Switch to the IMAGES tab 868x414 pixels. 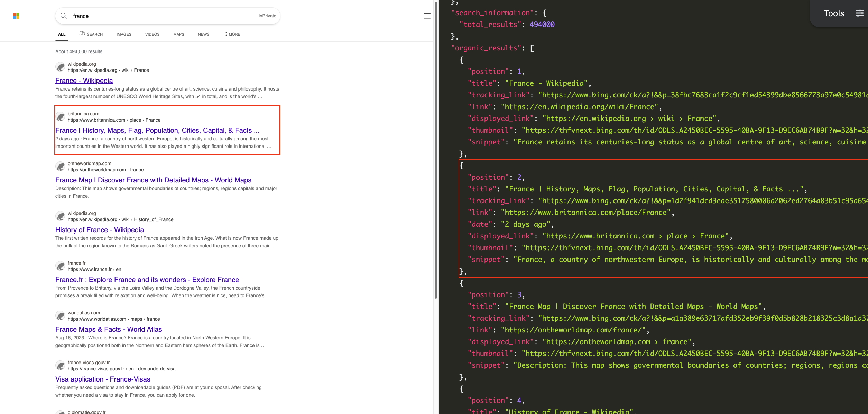tap(124, 34)
